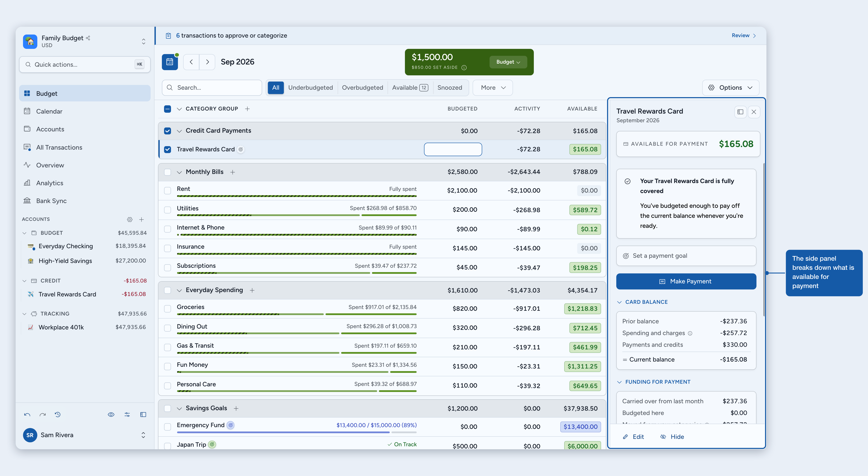Viewport: 868px width, 476px height.
Task: Collapse the TRACKING accounts section
Action: point(24,314)
